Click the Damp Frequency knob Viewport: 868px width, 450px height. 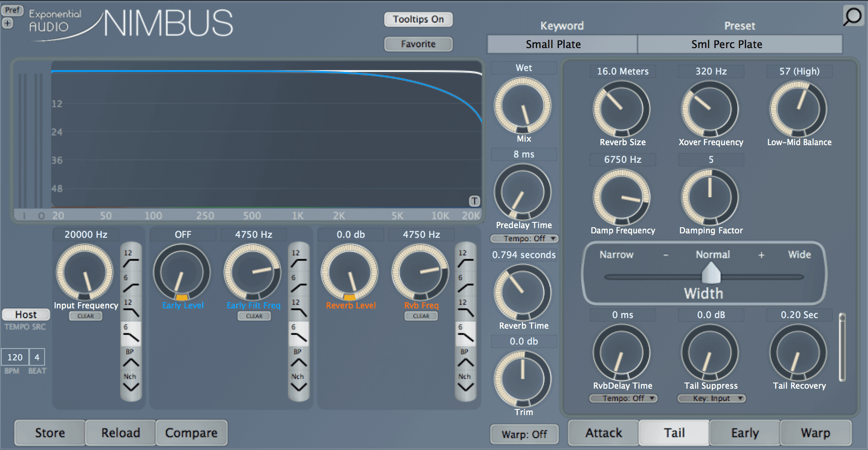pyautogui.click(x=622, y=197)
